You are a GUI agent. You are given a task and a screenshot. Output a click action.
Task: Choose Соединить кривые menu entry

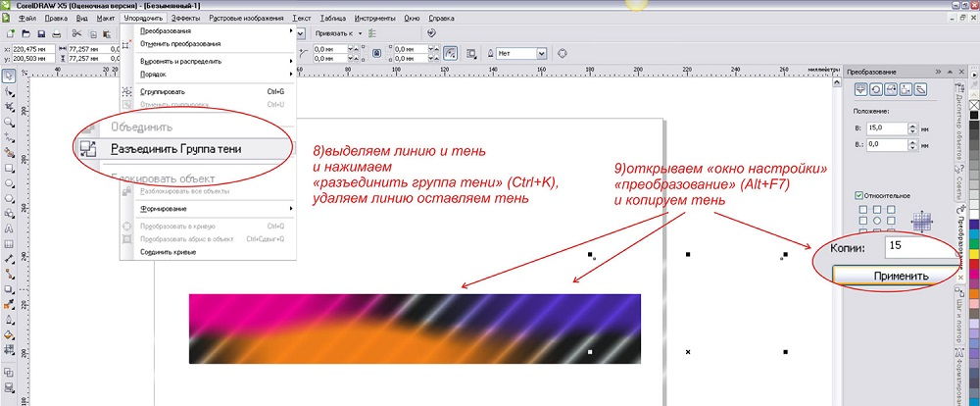tap(206, 252)
